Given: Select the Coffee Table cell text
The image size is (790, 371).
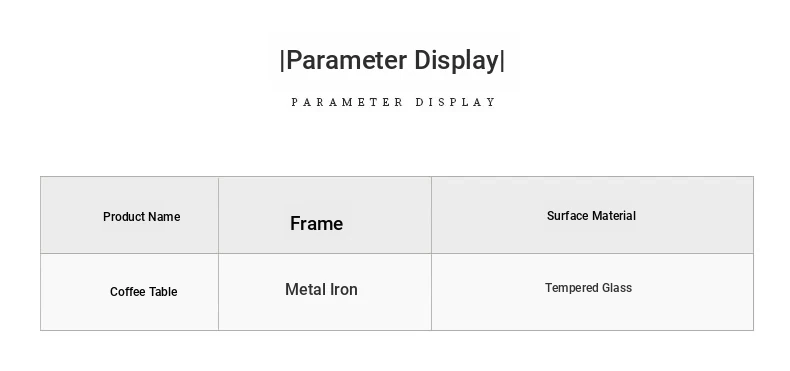Looking at the screenshot, I should (x=144, y=292).
